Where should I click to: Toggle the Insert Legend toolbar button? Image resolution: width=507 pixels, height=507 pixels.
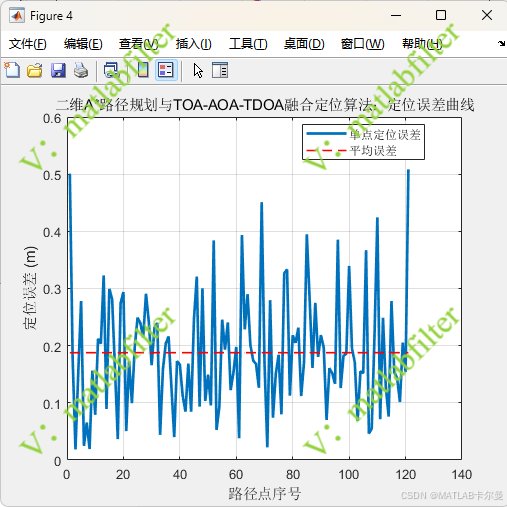pos(166,70)
